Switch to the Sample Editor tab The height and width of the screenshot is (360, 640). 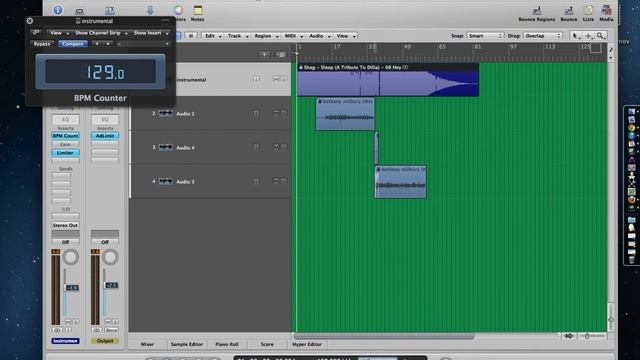(187, 344)
